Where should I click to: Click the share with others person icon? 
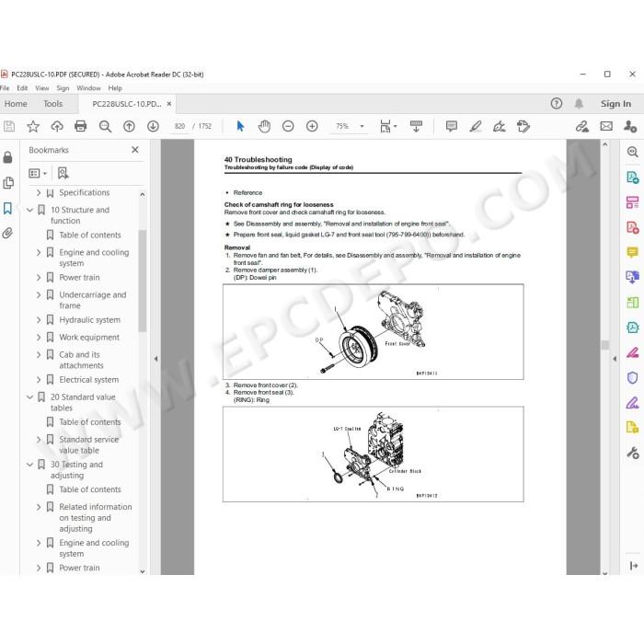[x=629, y=126]
